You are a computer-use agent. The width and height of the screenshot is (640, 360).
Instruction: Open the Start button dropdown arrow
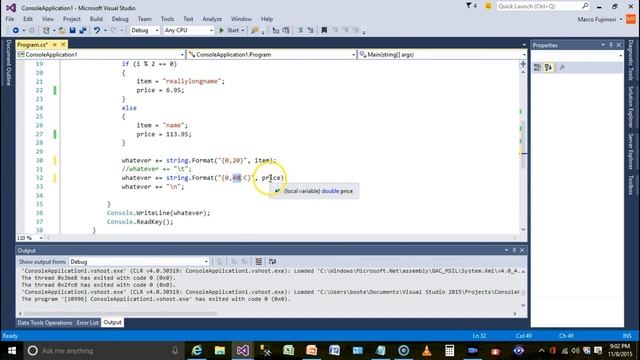(x=242, y=30)
